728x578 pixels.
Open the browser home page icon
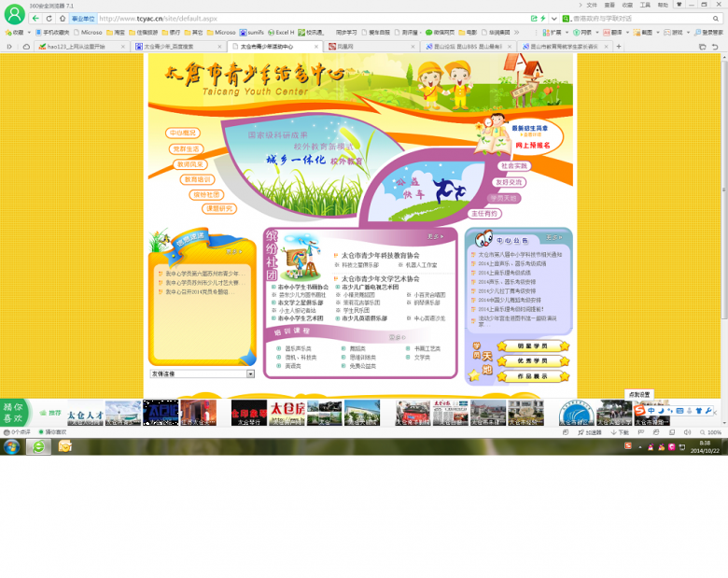(x=63, y=19)
